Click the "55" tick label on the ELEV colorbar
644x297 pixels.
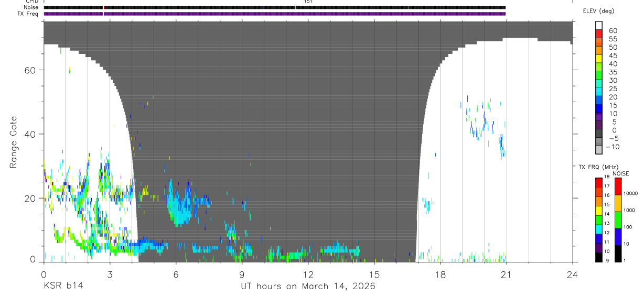[x=613, y=39]
